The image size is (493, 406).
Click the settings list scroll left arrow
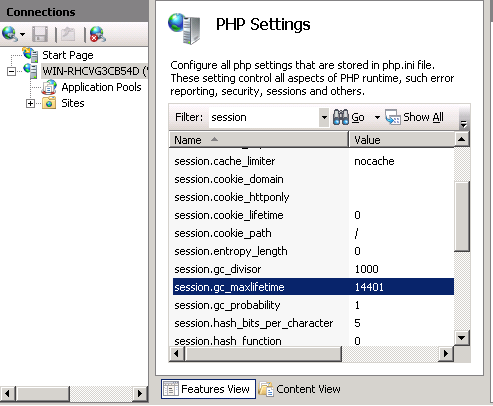point(176,354)
